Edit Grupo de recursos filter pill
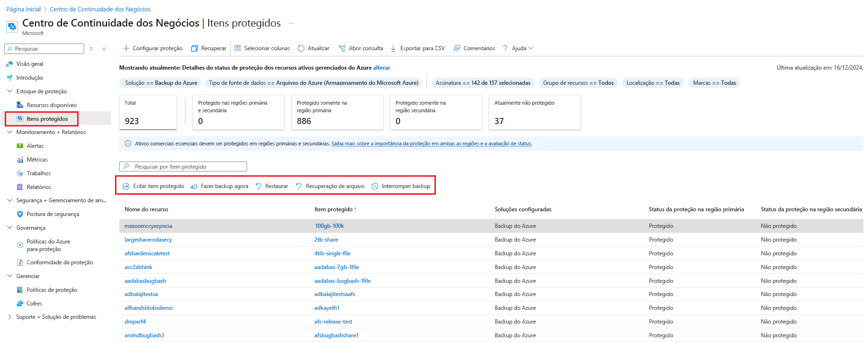This screenshot has height=342, width=868. click(578, 83)
